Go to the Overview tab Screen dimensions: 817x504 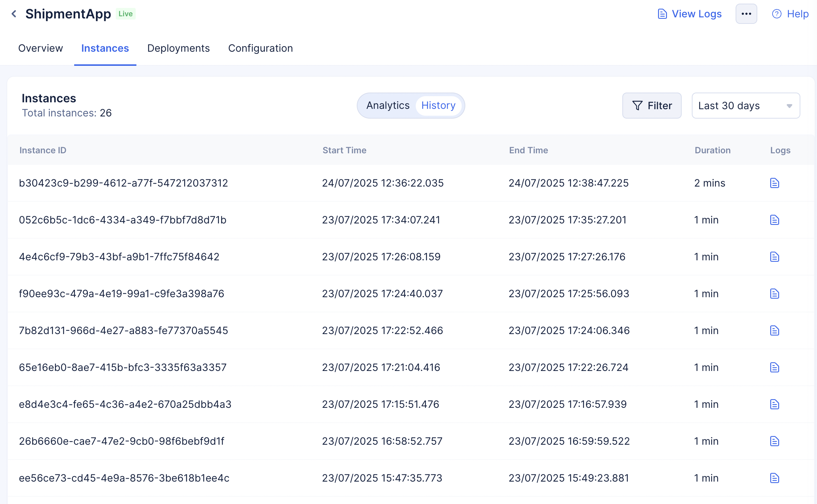[x=41, y=48]
